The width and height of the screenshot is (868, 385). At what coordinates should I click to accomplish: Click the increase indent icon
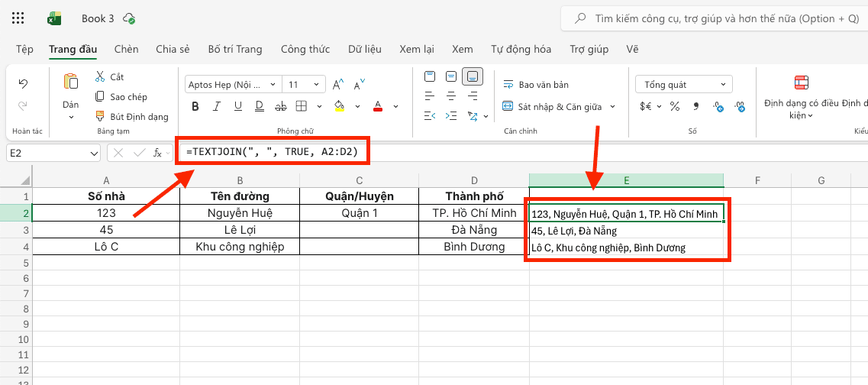452,116
